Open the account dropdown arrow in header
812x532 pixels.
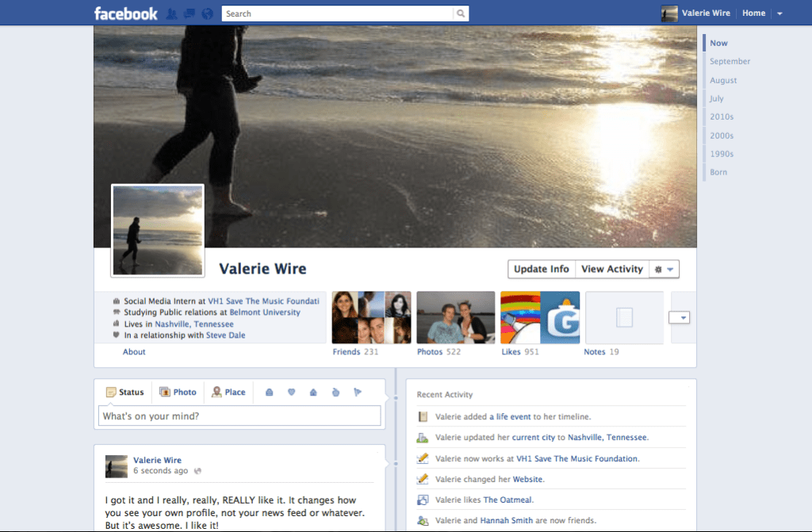(779, 13)
